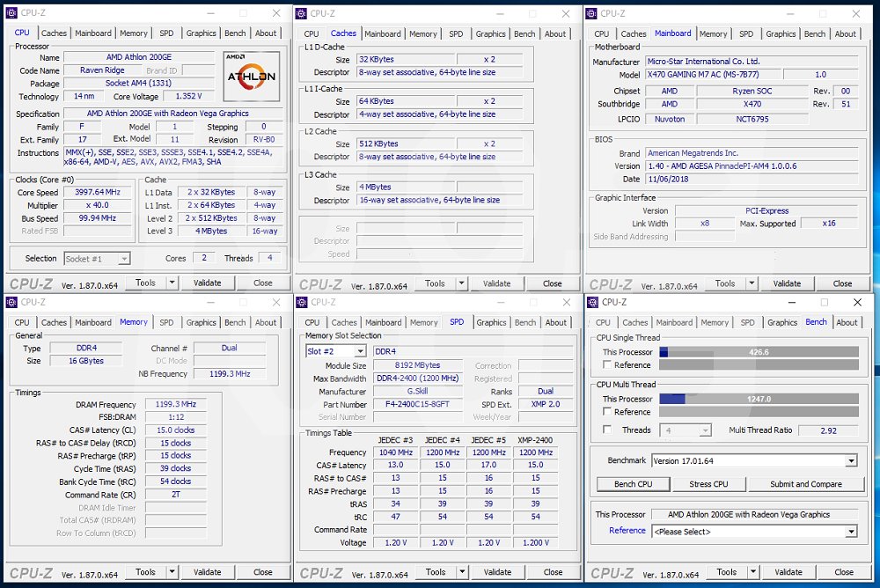Viewport: 880px width, 588px height.
Task: Click the XMP-2400 column header in Timings Table
Action: point(535,440)
